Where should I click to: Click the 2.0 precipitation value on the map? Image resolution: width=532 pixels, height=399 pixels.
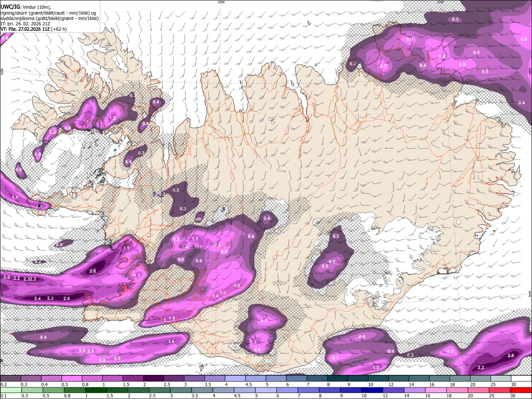click(7, 277)
